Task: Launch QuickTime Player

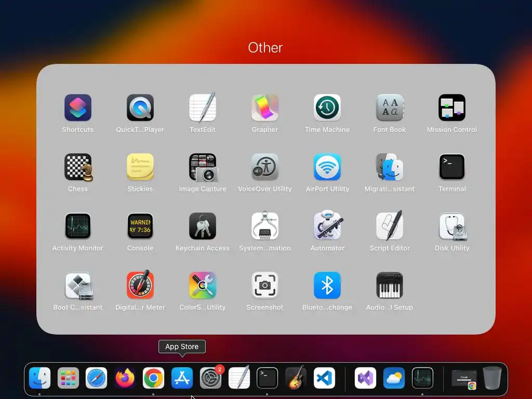Action: [x=140, y=108]
